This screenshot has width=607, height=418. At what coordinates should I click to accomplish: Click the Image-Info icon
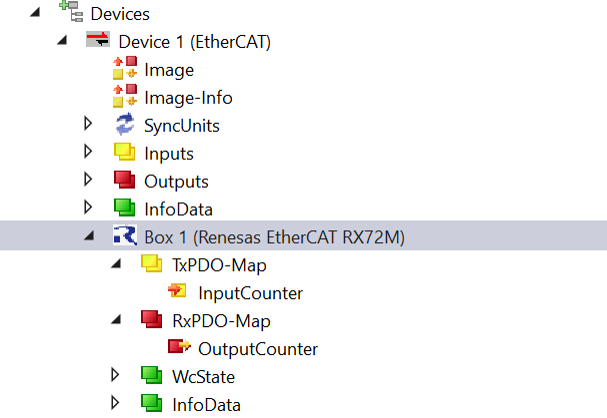(x=125, y=96)
